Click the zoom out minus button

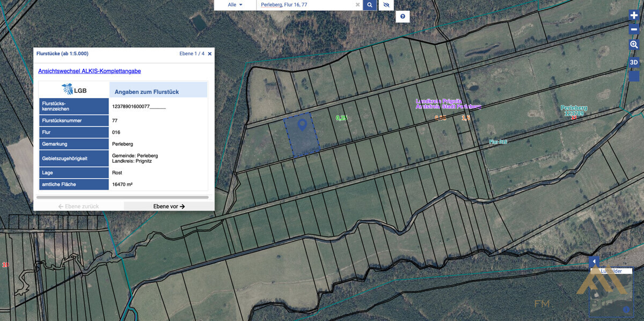point(634,29)
